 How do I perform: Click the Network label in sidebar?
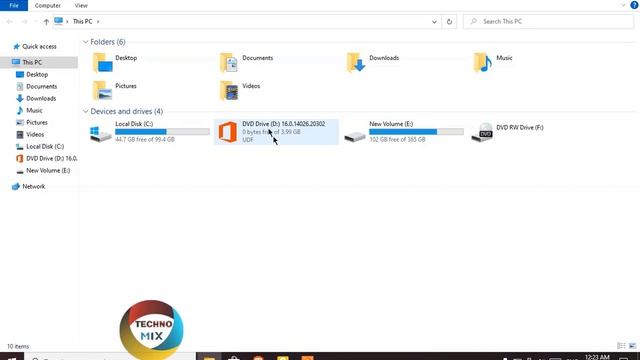tap(33, 187)
